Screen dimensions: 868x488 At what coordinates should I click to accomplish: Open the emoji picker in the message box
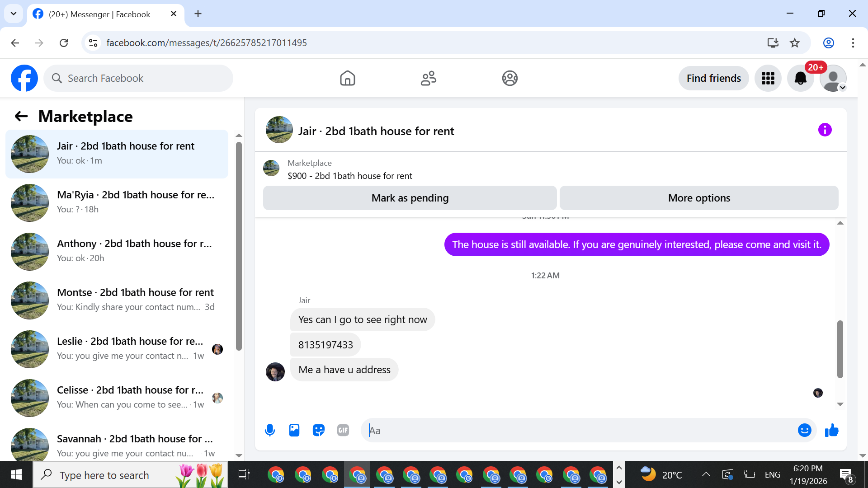click(x=804, y=430)
